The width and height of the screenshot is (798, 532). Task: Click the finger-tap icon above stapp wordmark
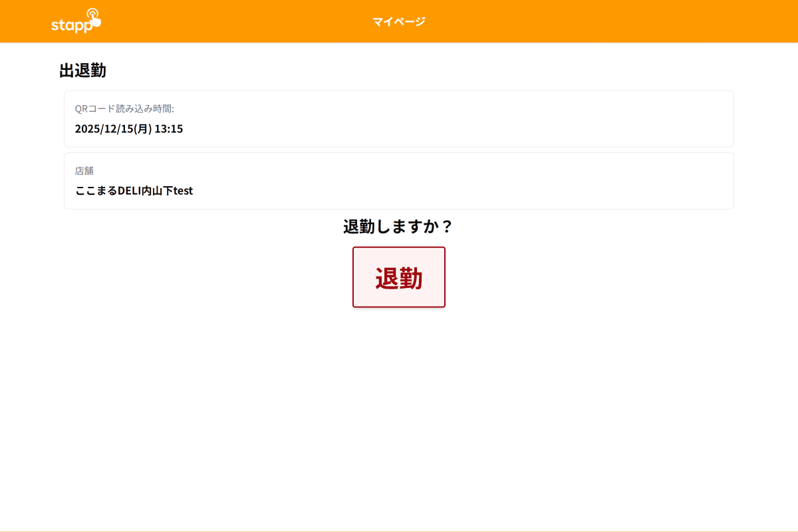tap(94, 16)
